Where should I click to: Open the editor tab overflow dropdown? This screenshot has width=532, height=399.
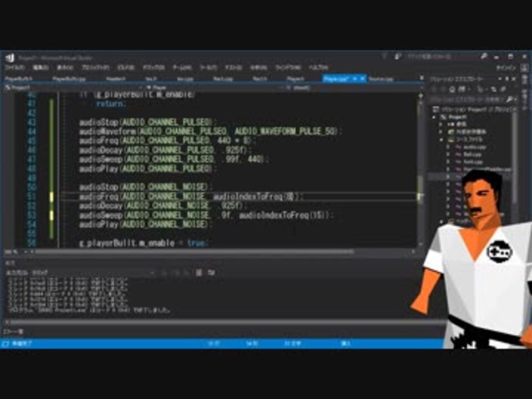[421, 78]
